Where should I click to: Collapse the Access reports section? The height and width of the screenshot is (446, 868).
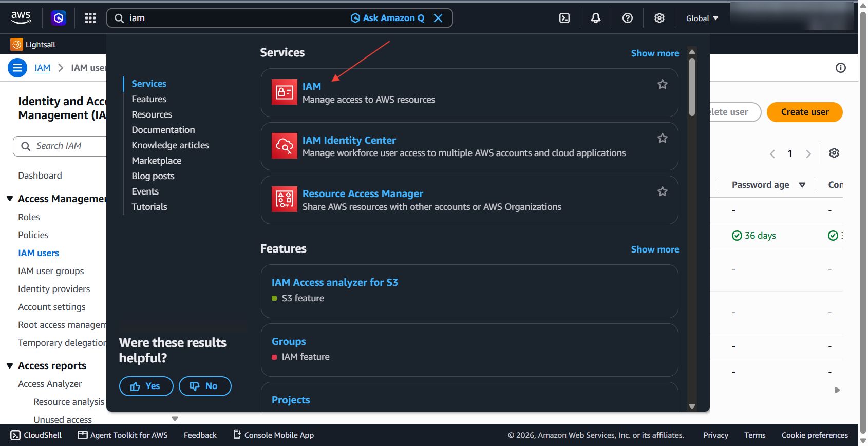click(10, 366)
